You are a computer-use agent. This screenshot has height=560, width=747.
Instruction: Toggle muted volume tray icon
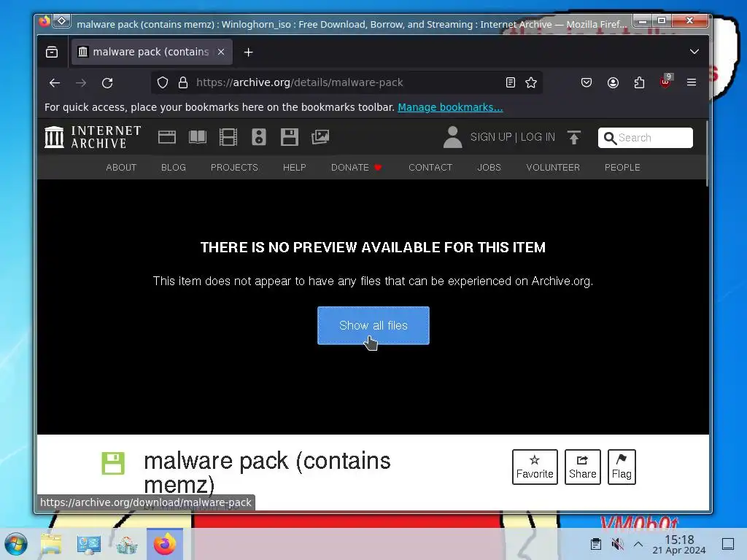click(x=617, y=544)
